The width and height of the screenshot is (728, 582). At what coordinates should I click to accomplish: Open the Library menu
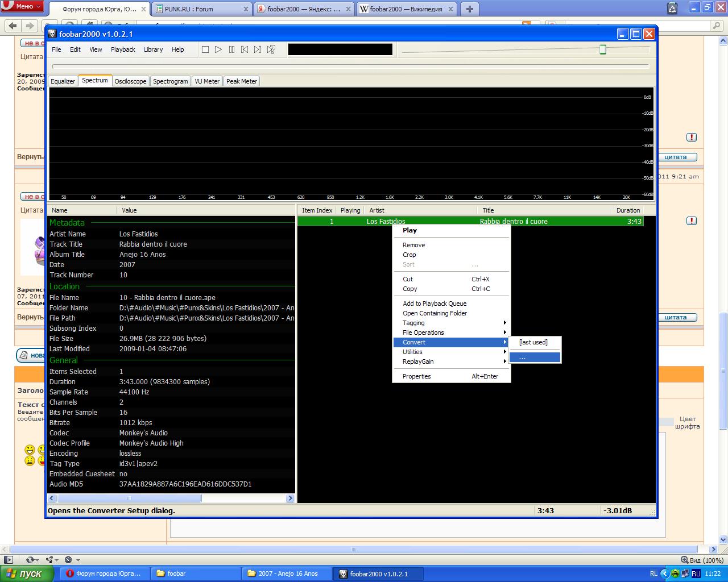tap(153, 49)
